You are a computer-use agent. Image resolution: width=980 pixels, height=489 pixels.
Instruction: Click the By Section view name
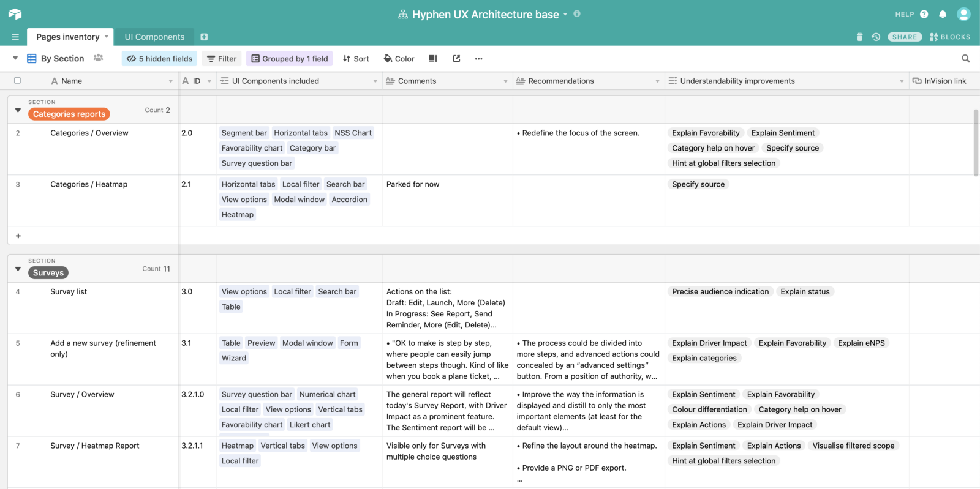[x=62, y=59]
